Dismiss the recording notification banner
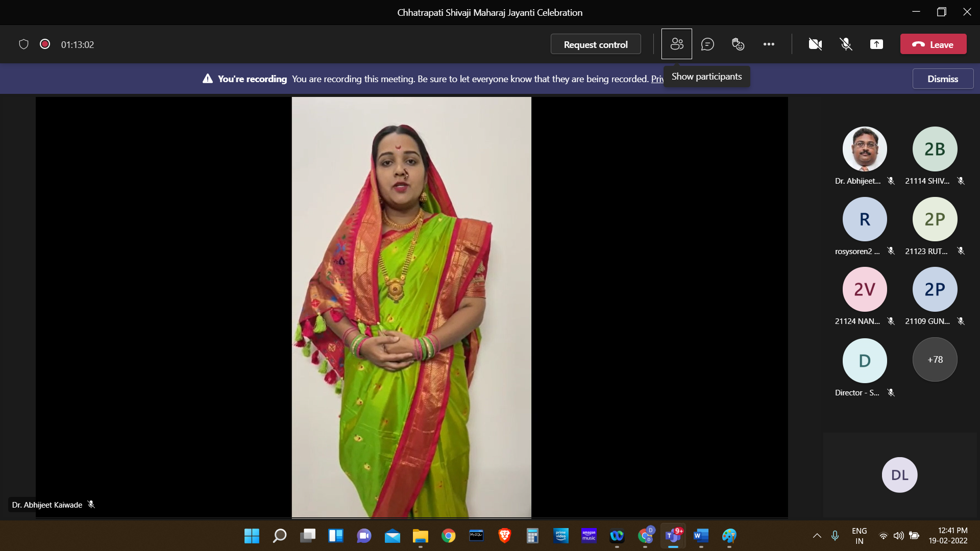980x551 pixels. 943,79
